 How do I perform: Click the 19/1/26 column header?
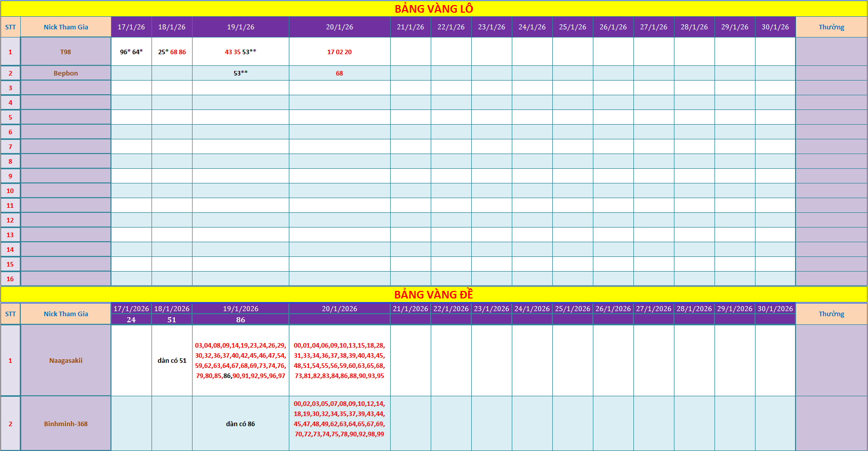(241, 27)
